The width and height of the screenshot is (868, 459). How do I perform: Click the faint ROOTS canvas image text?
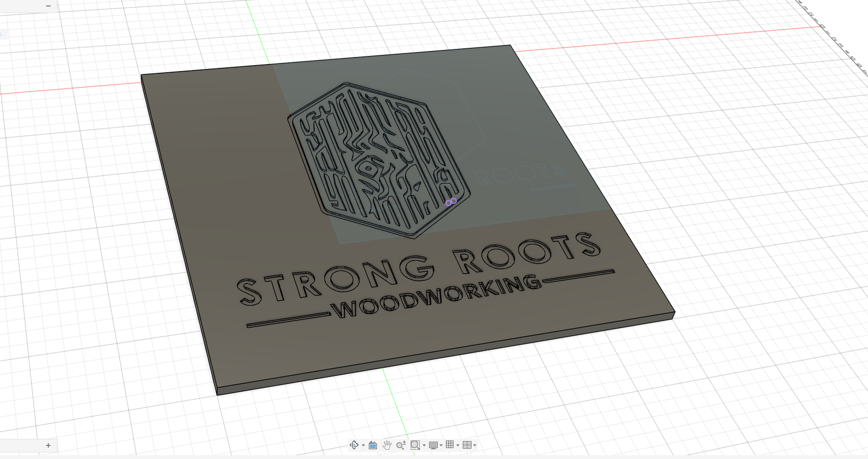(x=520, y=174)
